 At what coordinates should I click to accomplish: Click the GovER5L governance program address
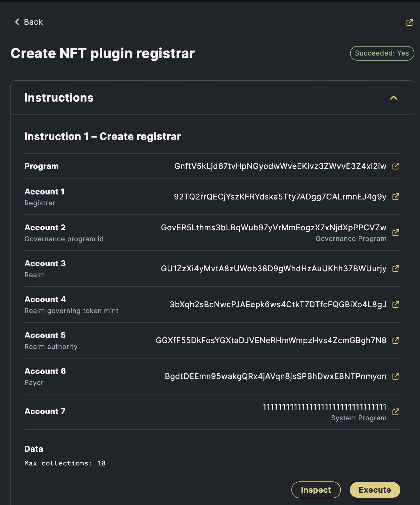273,228
